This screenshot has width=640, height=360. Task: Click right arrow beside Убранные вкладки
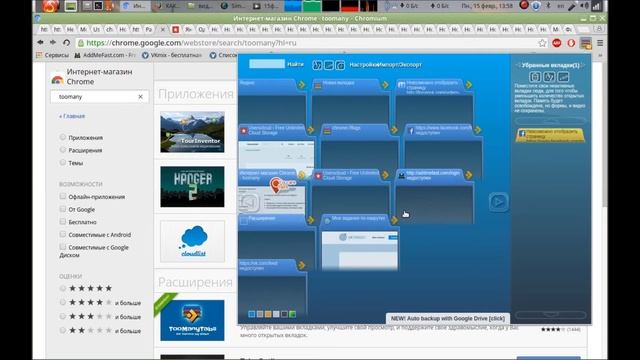(583, 65)
